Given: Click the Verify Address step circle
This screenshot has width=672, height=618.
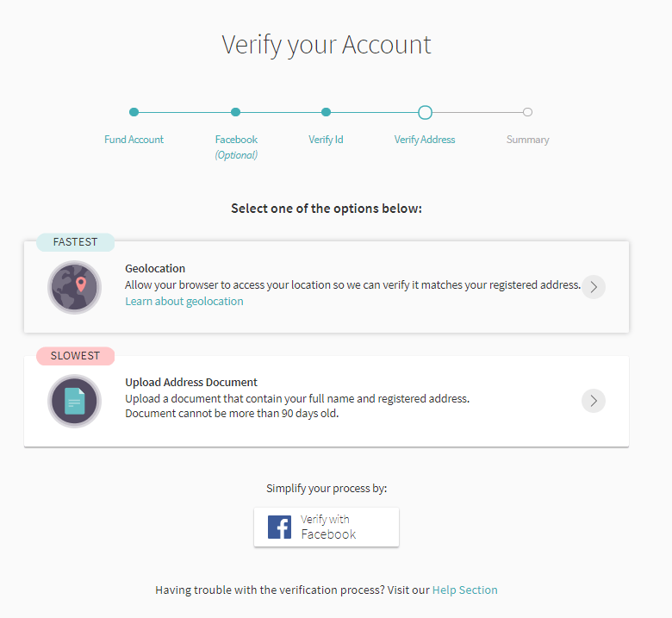Looking at the screenshot, I should click(x=425, y=112).
